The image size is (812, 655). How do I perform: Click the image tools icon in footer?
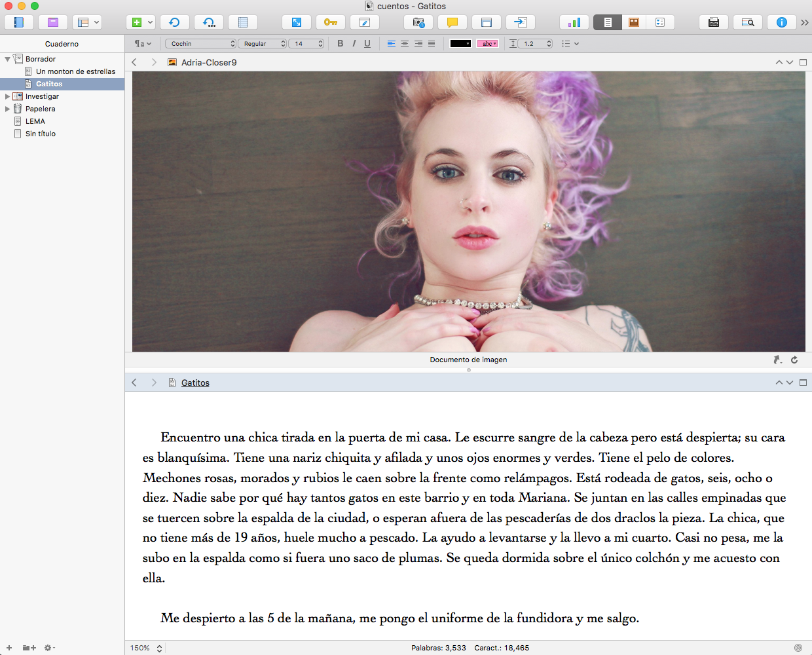[778, 360]
